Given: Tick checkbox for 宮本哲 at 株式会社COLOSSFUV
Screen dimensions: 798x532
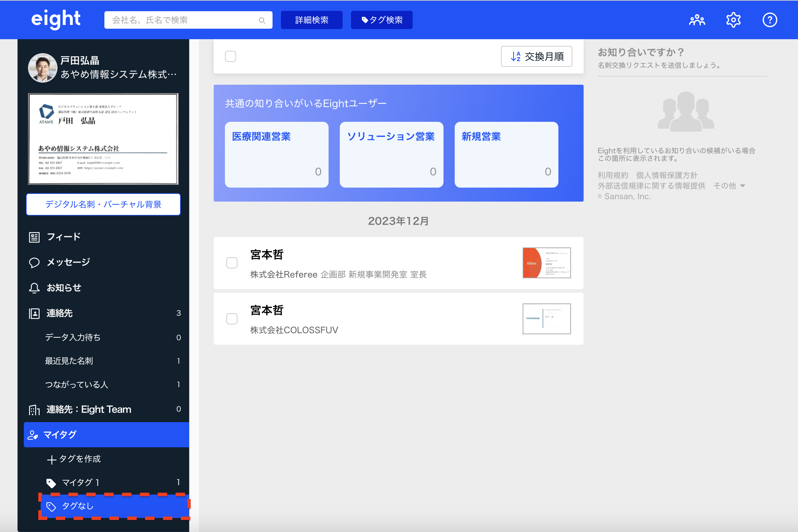Looking at the screenshot, I should [232, 319].
